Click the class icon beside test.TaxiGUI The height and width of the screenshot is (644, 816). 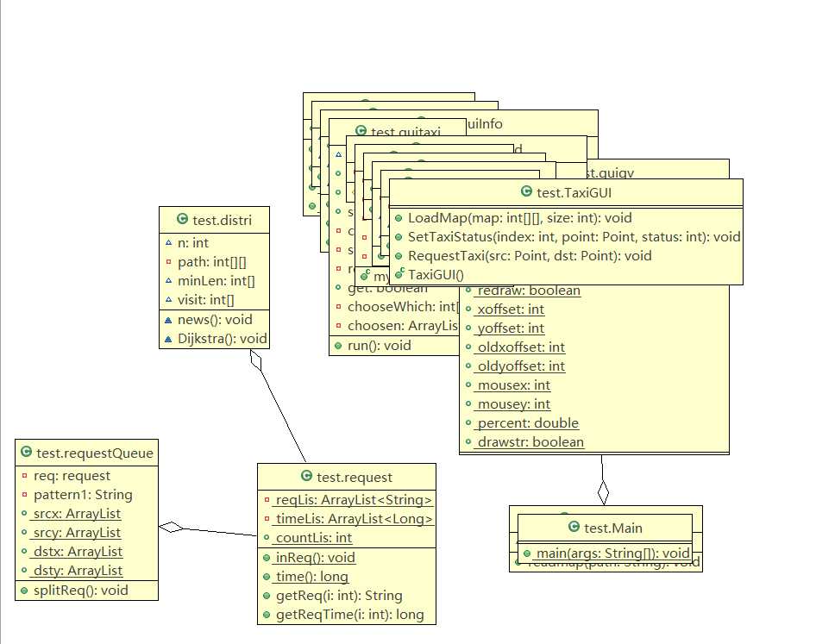[x=527, y=191]
